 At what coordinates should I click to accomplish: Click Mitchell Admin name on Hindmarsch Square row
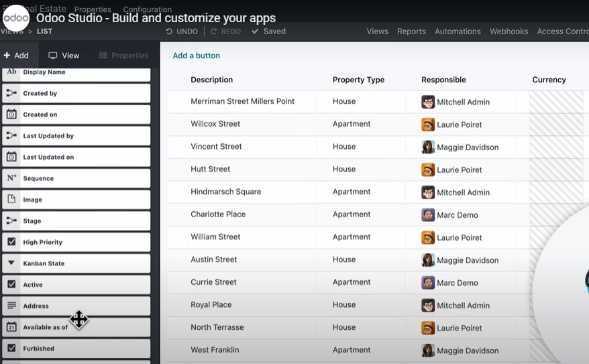[x=463, y=192]
